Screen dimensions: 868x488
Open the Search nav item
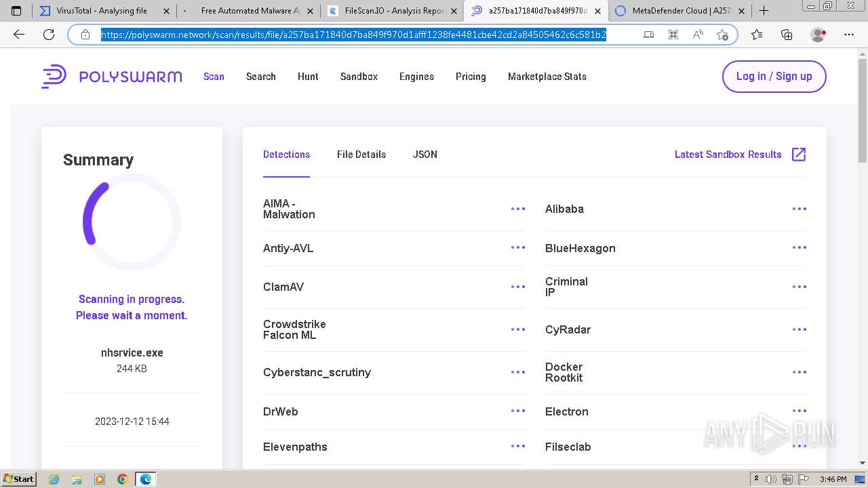point(261,77)
